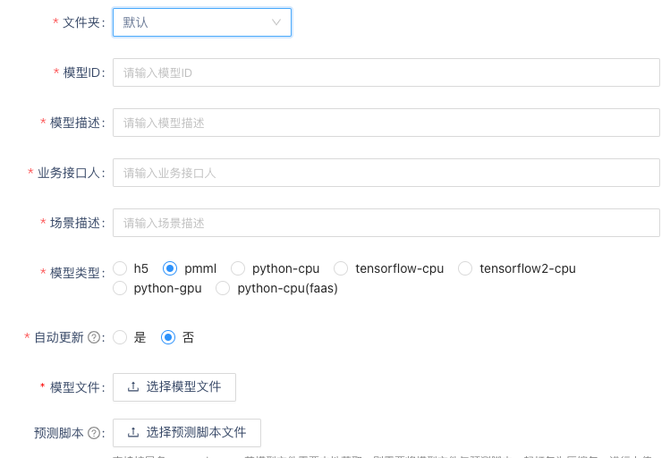Select the h5 model type
Viewport: 670px width, 458px height.
pyautogui.click(x=120, y=268)
